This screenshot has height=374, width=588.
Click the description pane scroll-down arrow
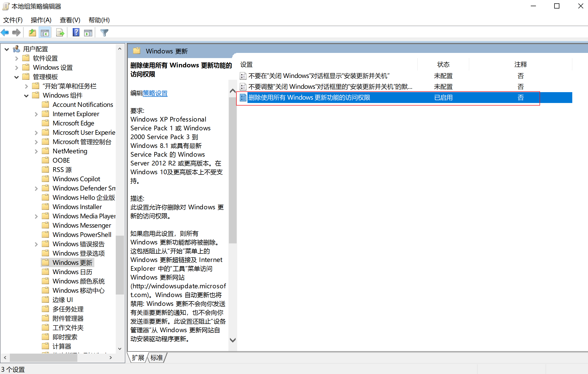tap(233, 340)
